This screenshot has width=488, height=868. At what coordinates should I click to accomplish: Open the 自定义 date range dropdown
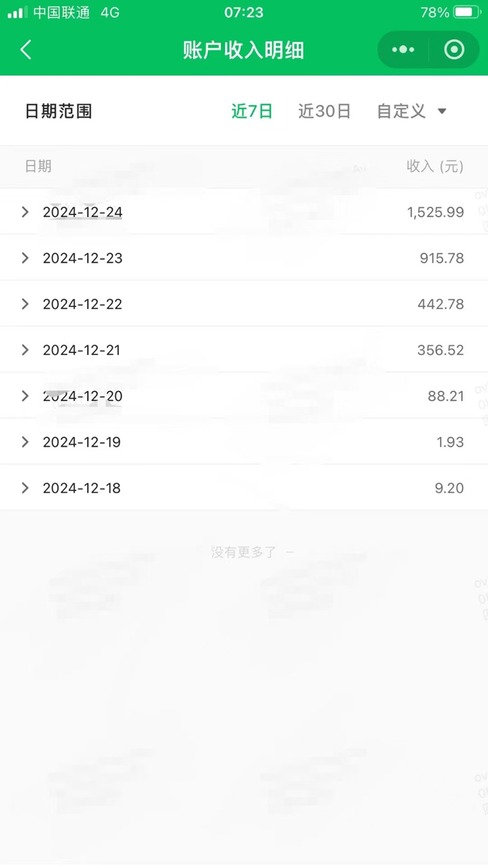(402, 112)
